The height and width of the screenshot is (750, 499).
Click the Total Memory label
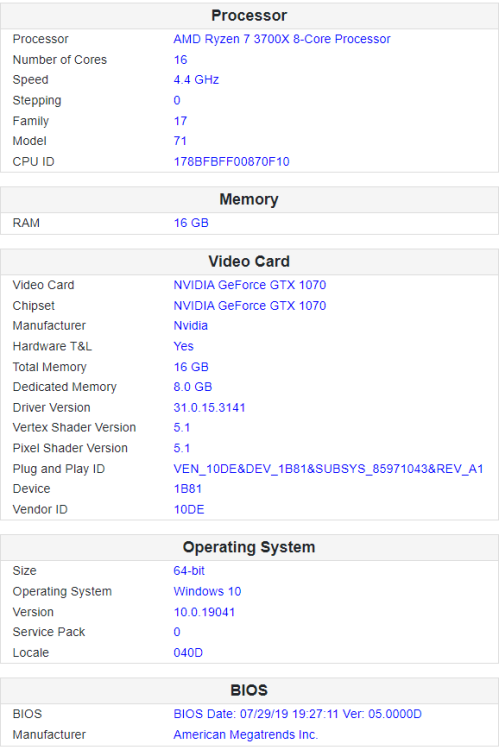(x=50, y=367)
